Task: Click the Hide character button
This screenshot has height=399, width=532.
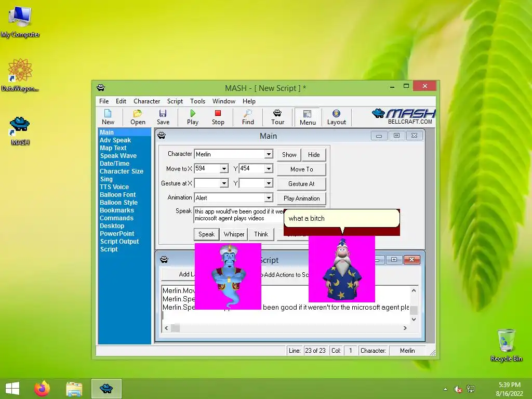Action: pyautogui.click(x=314, y=155)
